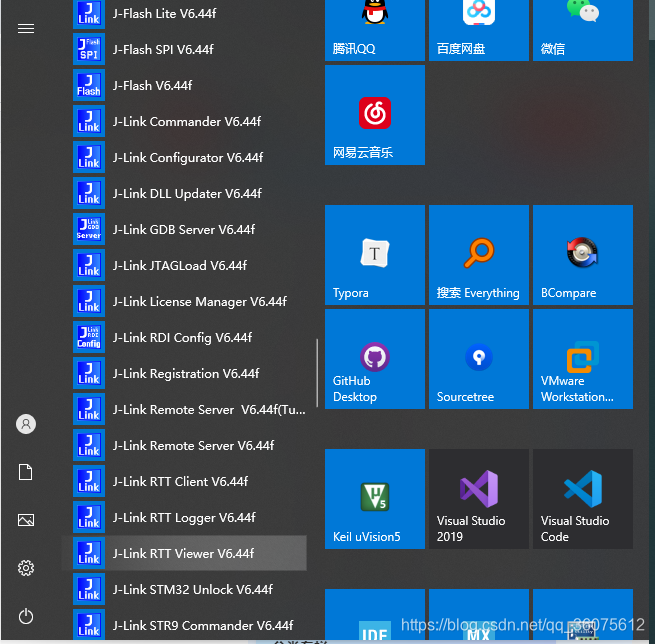Click the Power icon
The width and height of the screenshot is (655, 644).
(26, 616)
